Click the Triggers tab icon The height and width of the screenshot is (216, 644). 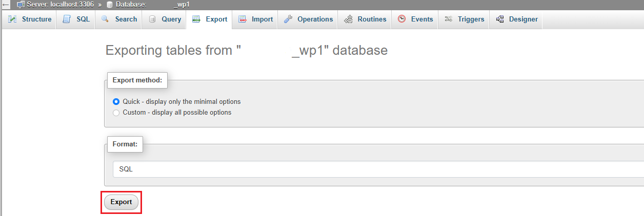click(449, 19)
